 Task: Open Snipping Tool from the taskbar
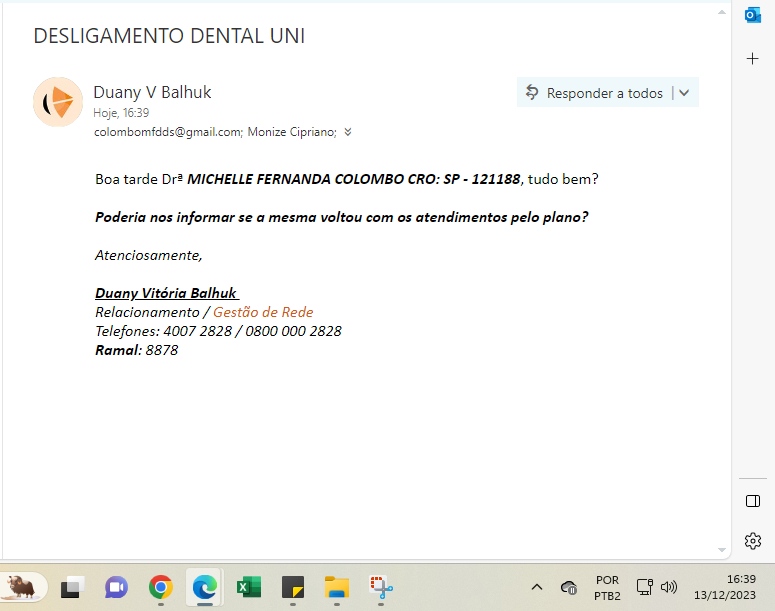pyautogui.click(x=381, y=588)
